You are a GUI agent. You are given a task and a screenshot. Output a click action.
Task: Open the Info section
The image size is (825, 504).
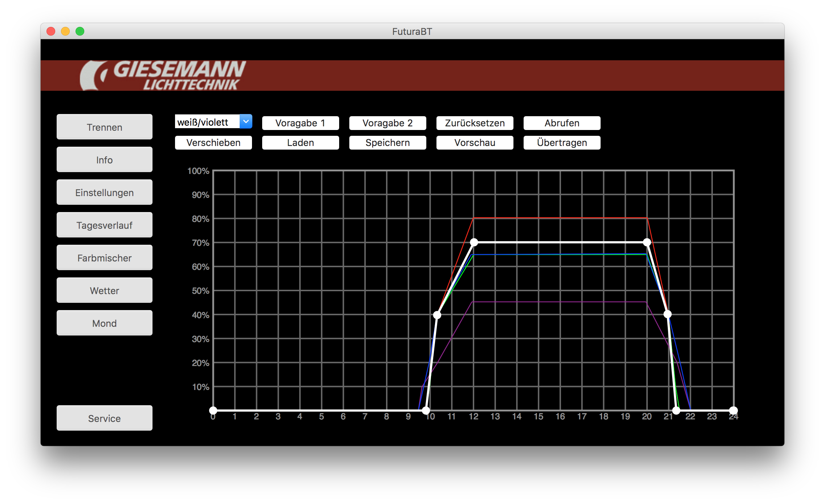[104, 160]
